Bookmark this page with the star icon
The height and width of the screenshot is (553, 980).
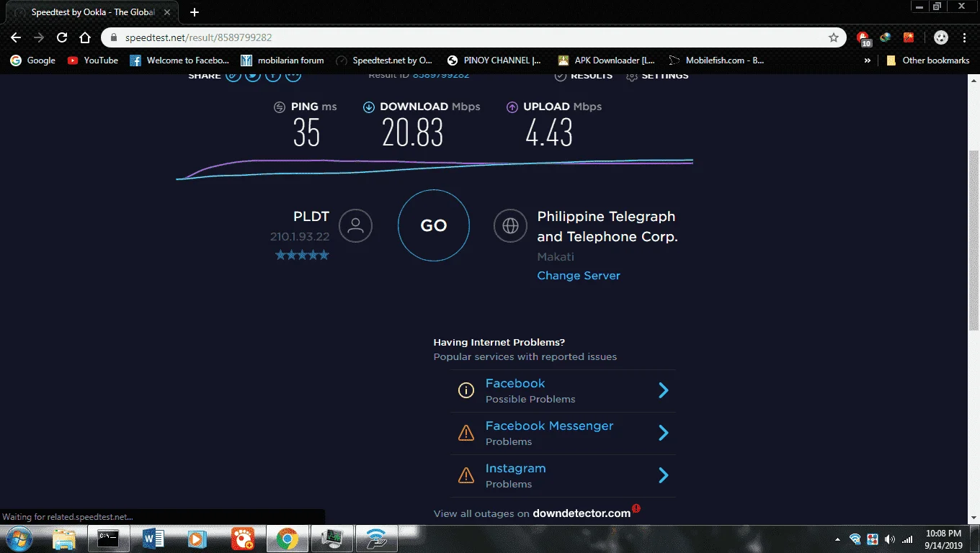click(834, 37)
